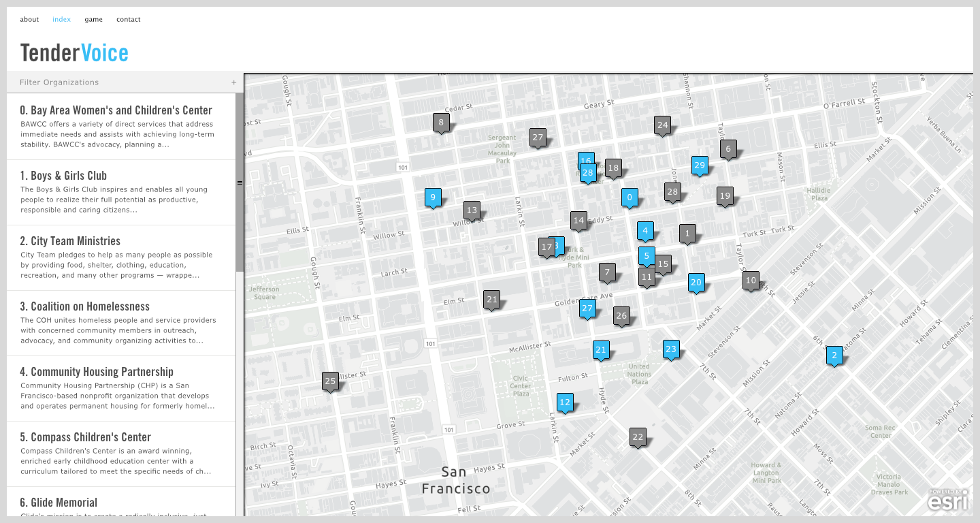Viewport: 980px width, 523px height.
Task: Click gray map marker 22 near Market St
Action: tap(638, 437)
